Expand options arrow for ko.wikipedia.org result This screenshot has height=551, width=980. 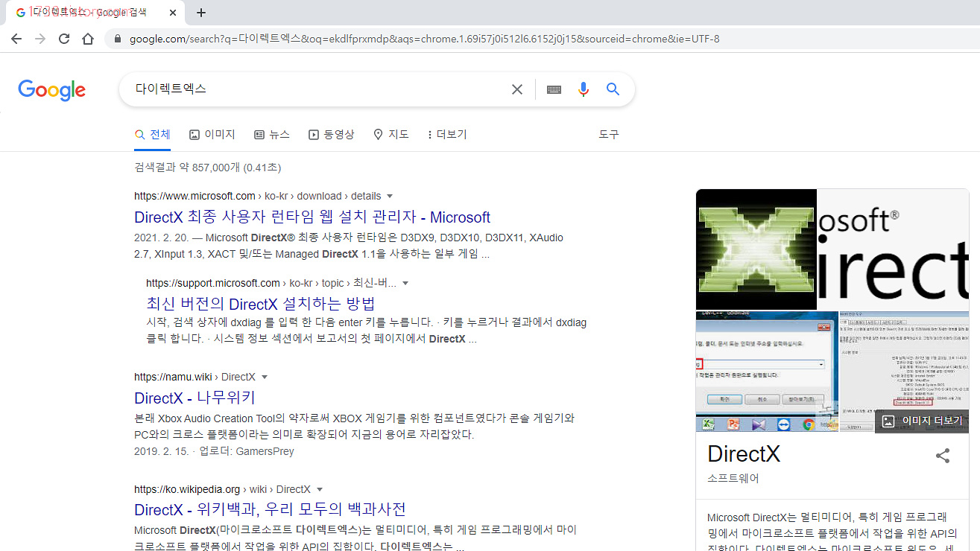click(x=320, y=490)
